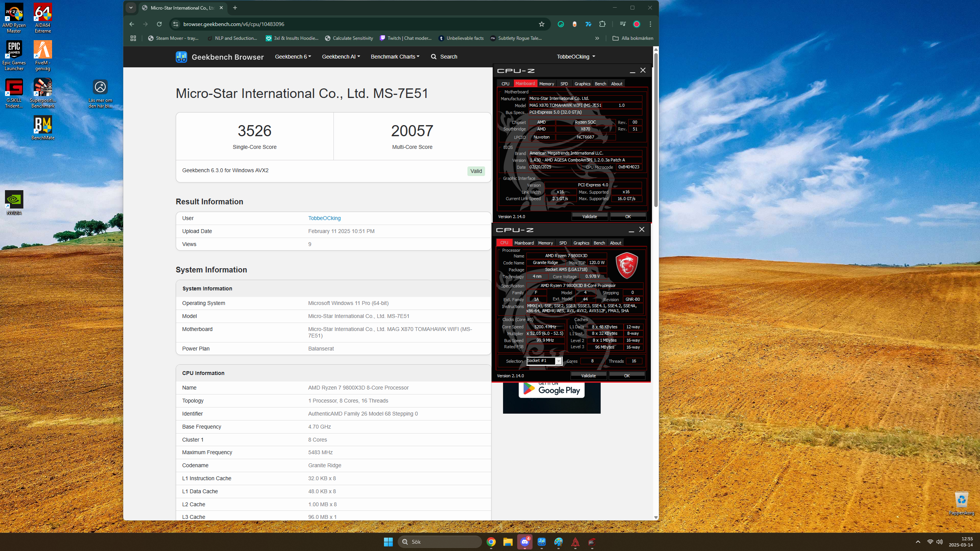This screenshot has height=551, width=980.
Task: Open Socket #1 selection dropdown in CPU-Z
Action: click(x=544, y=361)
